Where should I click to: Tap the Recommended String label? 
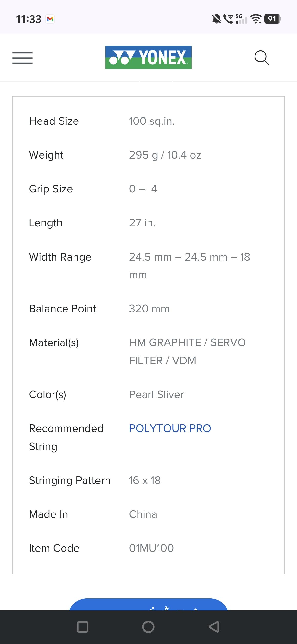point(66,437)
